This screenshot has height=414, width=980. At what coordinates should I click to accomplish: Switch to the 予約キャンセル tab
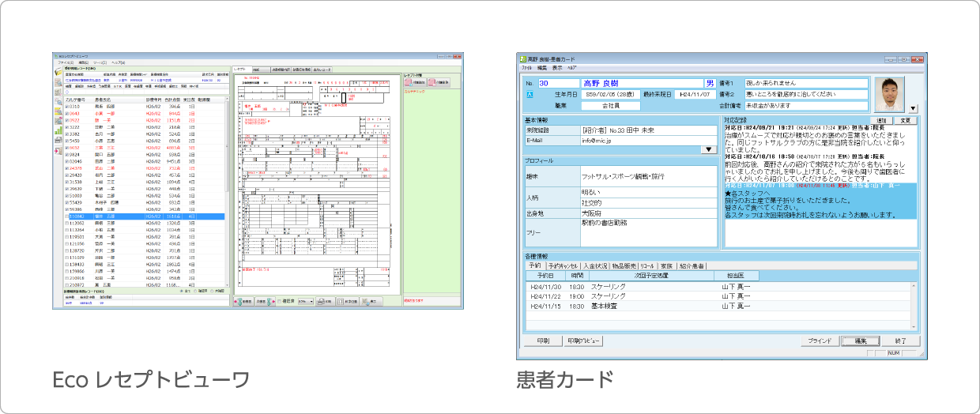[x=563, y=265]
